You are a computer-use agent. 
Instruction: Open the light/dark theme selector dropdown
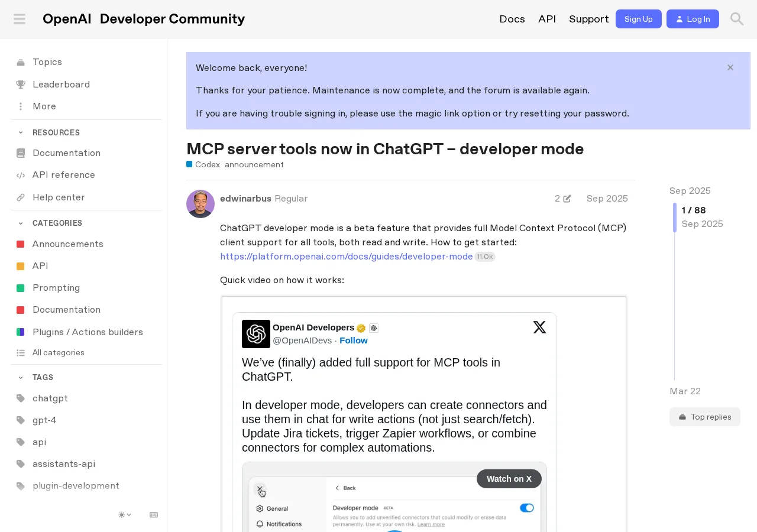tap(125, 515)
